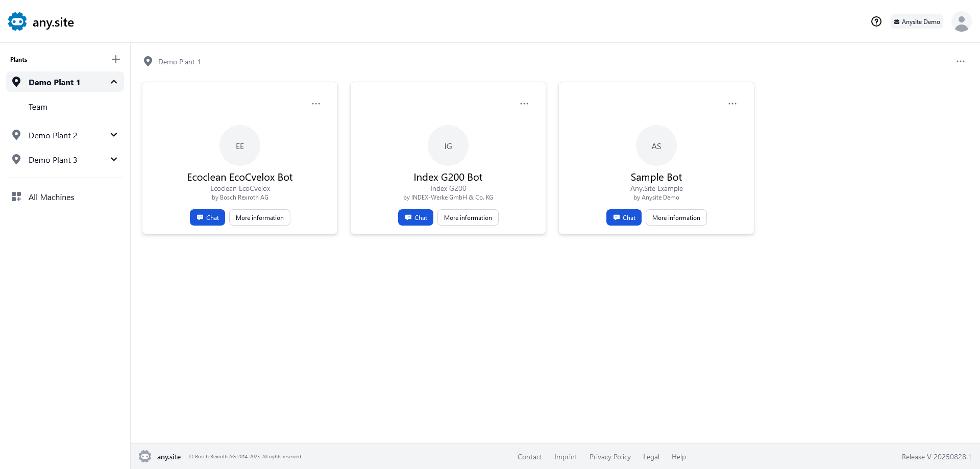Viewport: 980px width, 469px height.
Task: Select Team under Demo Plant 1
Action: pyautogui.click(x=38, y=107)
